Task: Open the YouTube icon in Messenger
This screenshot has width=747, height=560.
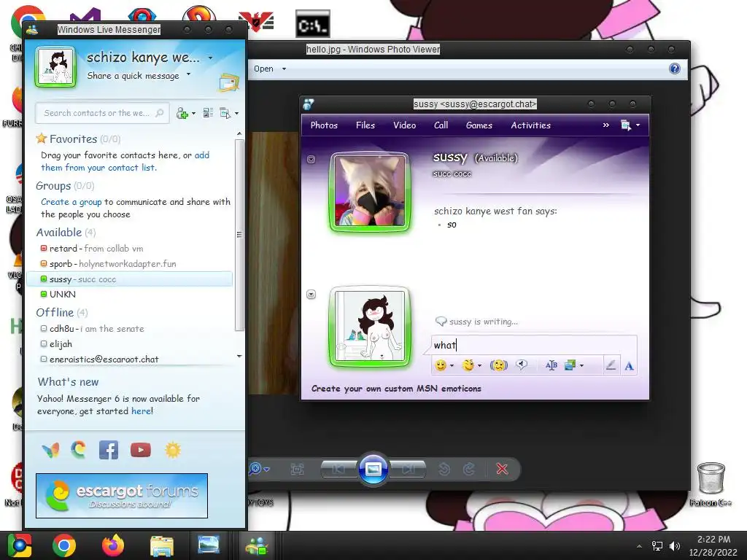Action: click(141, 450)
